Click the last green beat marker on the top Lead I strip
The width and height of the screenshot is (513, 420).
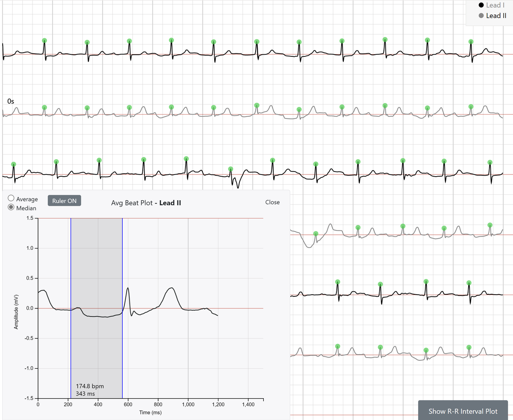(471, 41)
